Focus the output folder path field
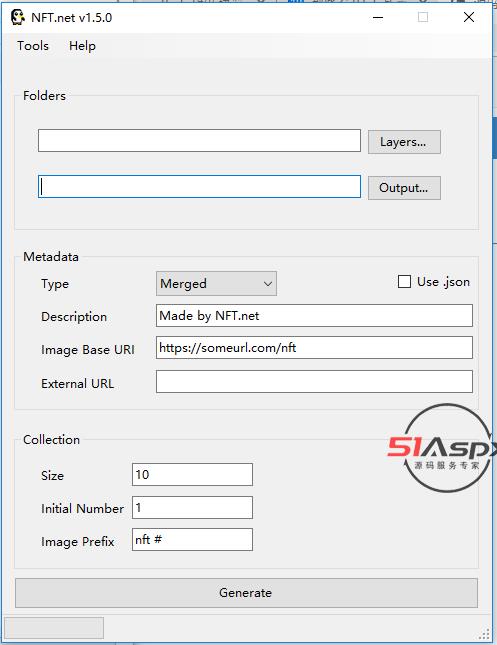497x645 pixels. click(200, 187)
